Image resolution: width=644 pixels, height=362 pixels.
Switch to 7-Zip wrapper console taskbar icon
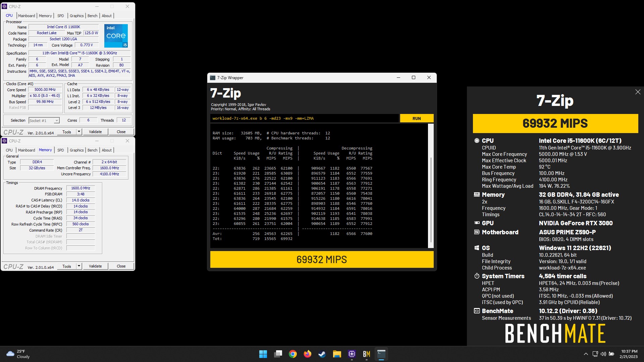point(381,354)
